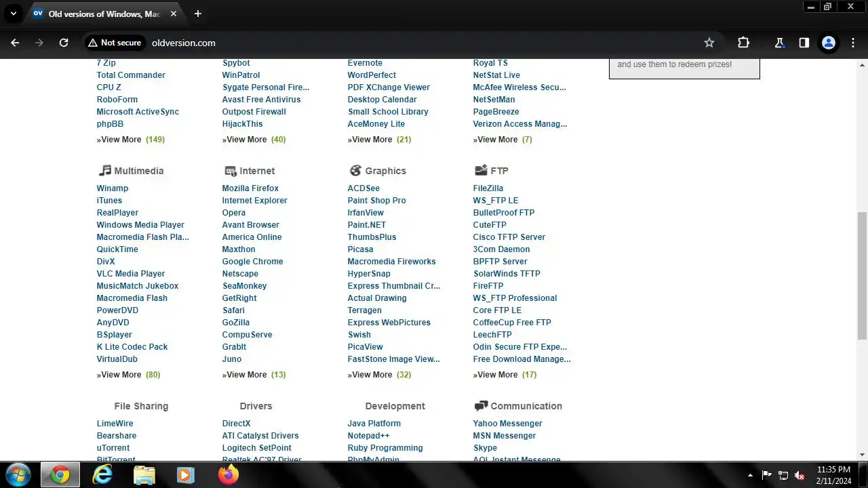
Task: Click the Internet category icon
Action: click(x=230, y=171)
